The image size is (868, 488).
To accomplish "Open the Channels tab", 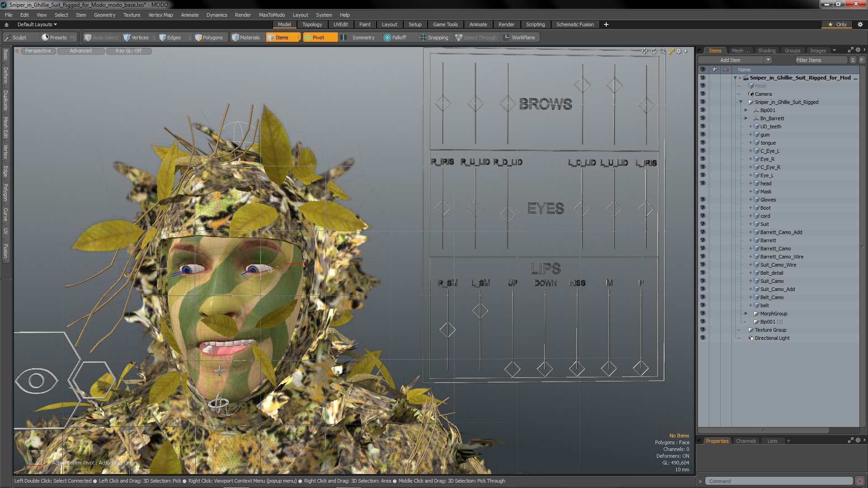I will (x=745, y=441).
